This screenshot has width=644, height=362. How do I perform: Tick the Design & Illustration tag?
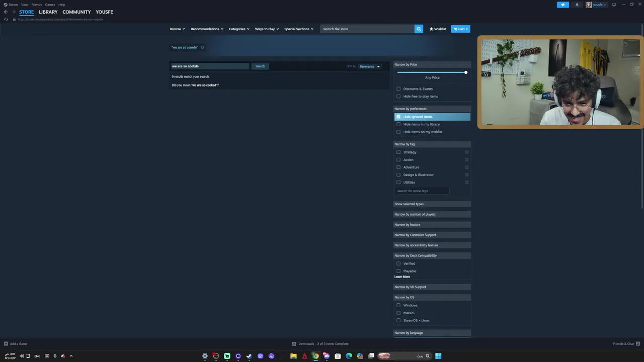(x=398, y=175)
